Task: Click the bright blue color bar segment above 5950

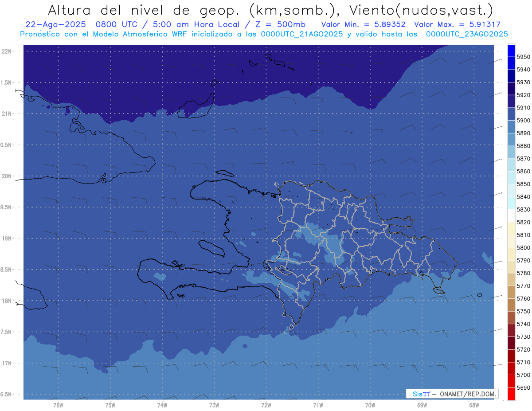Action: (511, 51)
